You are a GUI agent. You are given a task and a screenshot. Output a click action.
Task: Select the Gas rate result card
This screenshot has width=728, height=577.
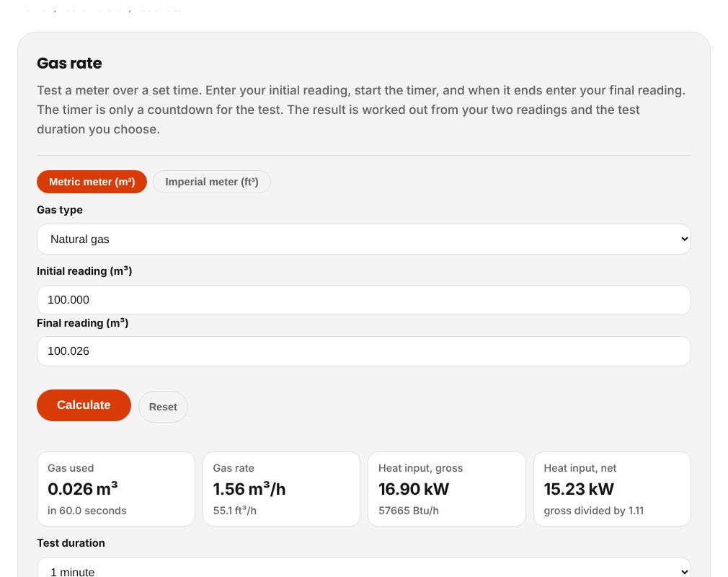pos(281,489)
